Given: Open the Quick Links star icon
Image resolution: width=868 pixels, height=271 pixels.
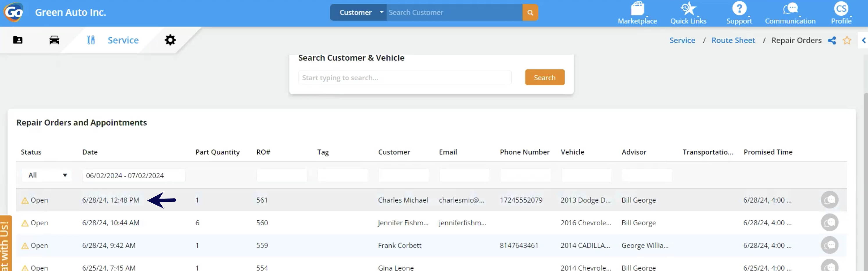Looking at the screenshot, I should pos(688,9).
